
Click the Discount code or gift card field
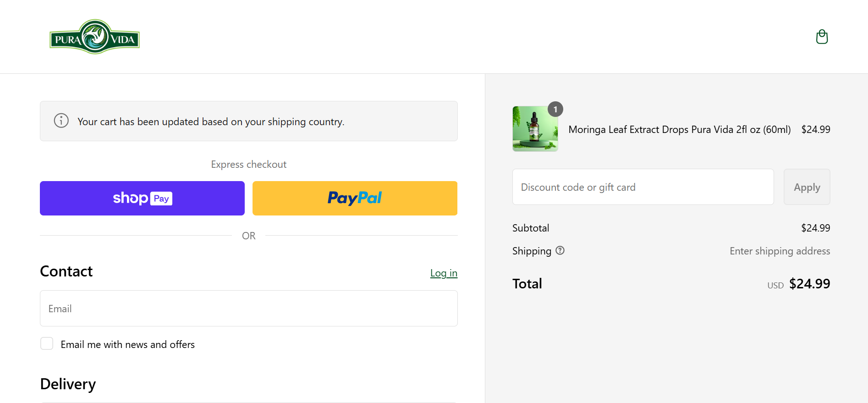pos(643,187)
